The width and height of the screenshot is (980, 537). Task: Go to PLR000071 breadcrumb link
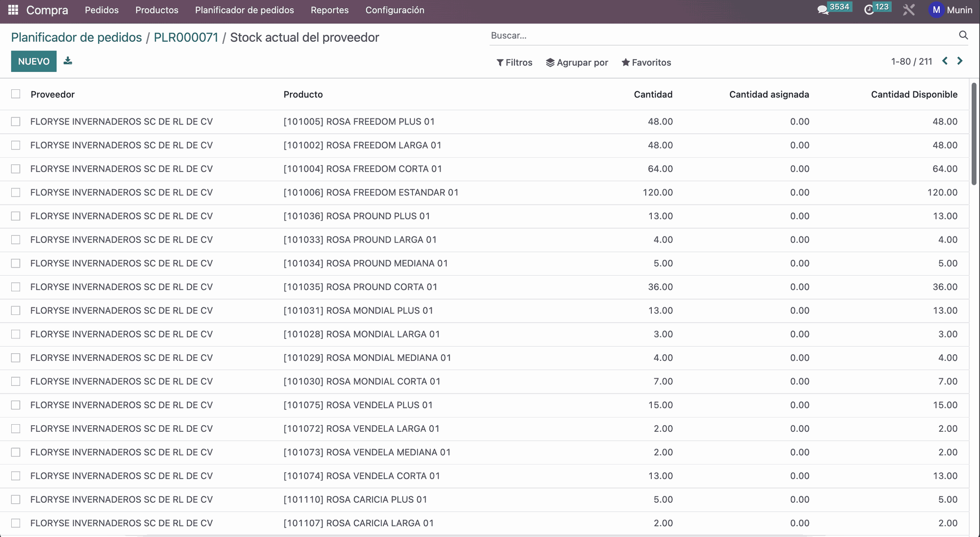(x=186, y=37)
